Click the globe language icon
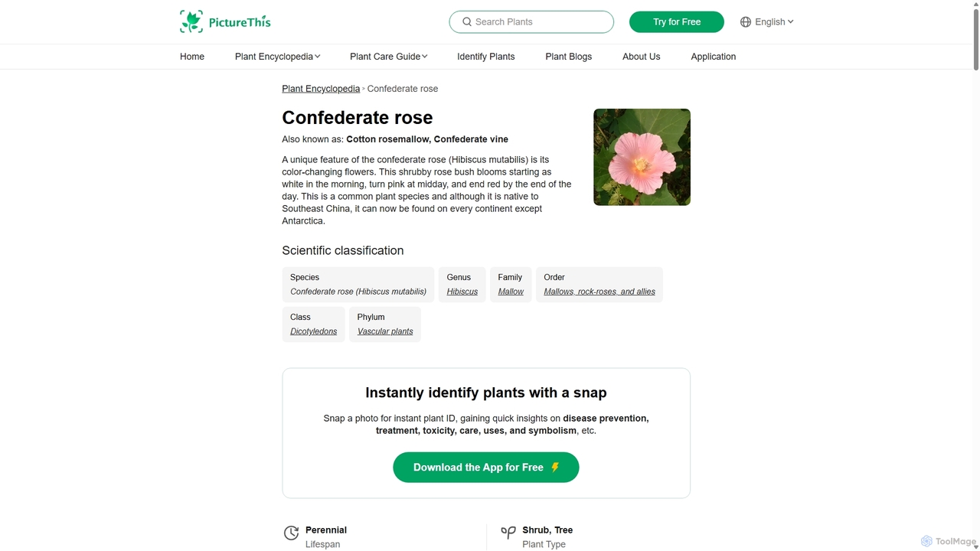The image size is (980, 551). (x=746, y=22)
